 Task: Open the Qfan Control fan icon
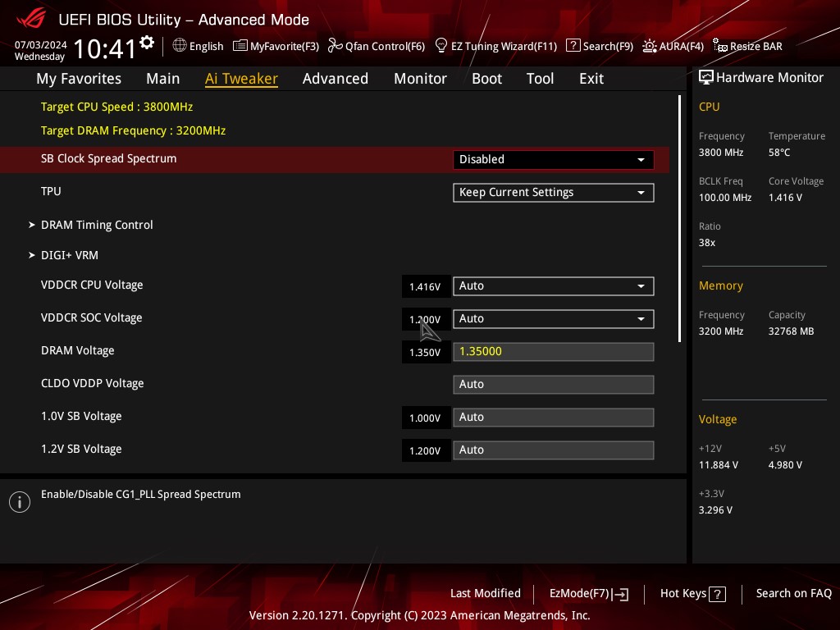pyautogui.click(x=335, y=46)
